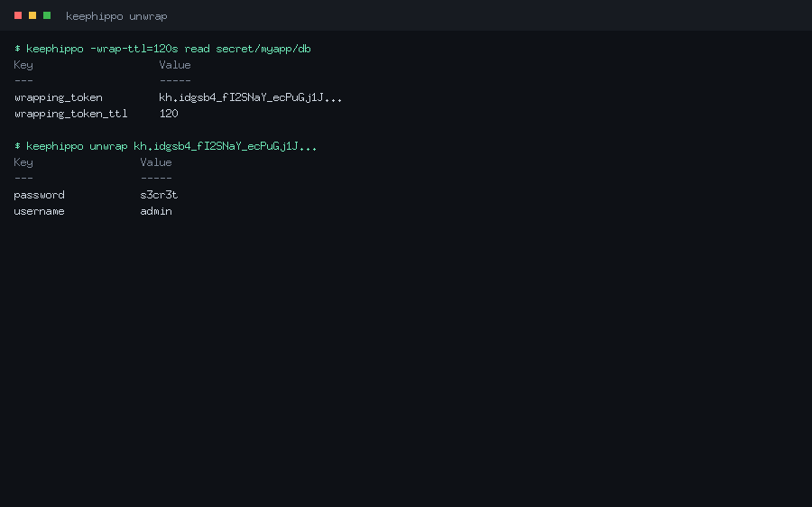This screenshot has width=812, height=507.
Task: Click the green maximize window dot
Action: pos(47,15)
